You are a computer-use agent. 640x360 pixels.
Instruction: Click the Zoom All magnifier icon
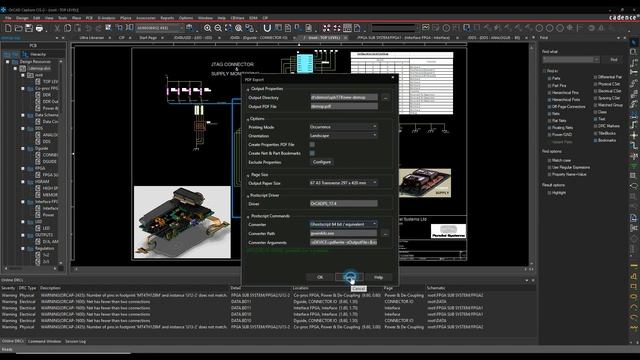239,28
